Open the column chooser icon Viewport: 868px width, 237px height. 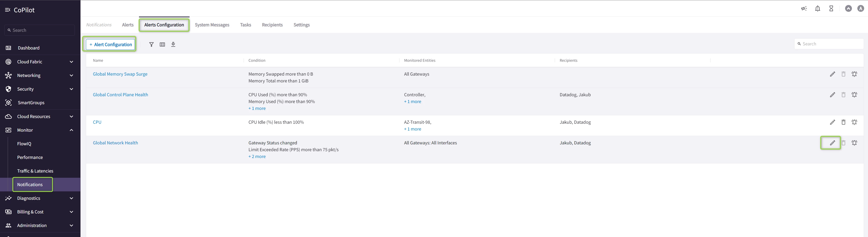point(162,44)
